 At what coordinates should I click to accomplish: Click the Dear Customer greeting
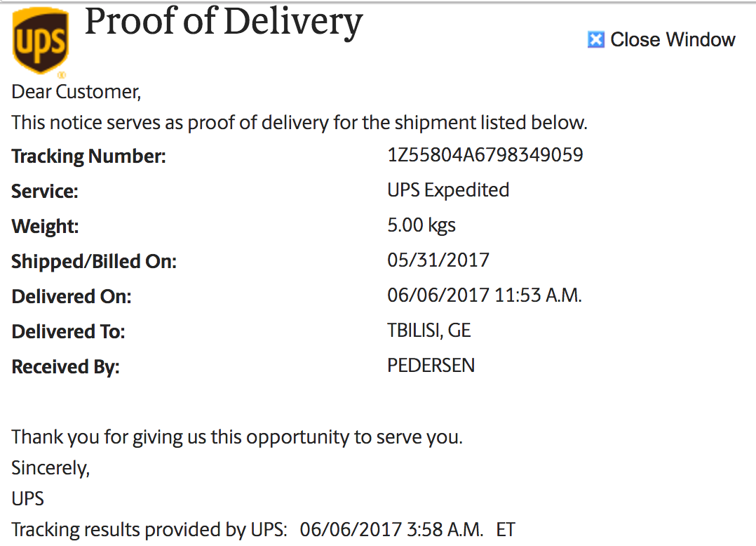point(76,92)
